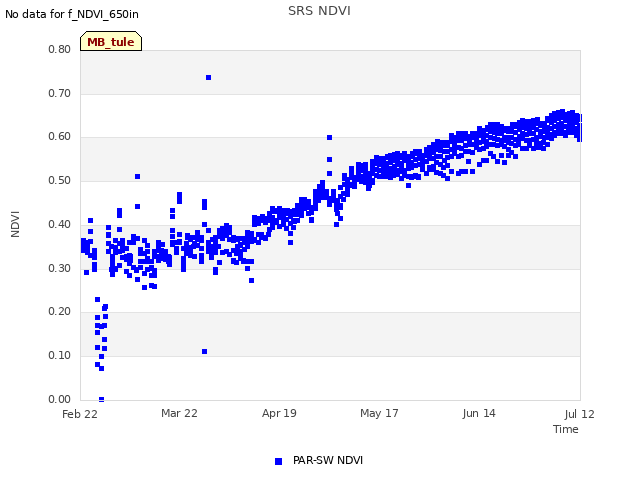Click the Time x-axis title
640x480 pixels.
pos(566,429)
